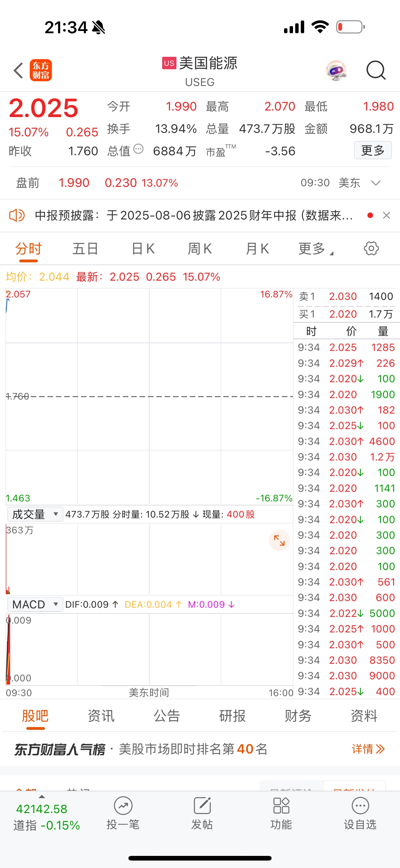Tap the Dow index 42142.58 ticker

pos(42,809)
